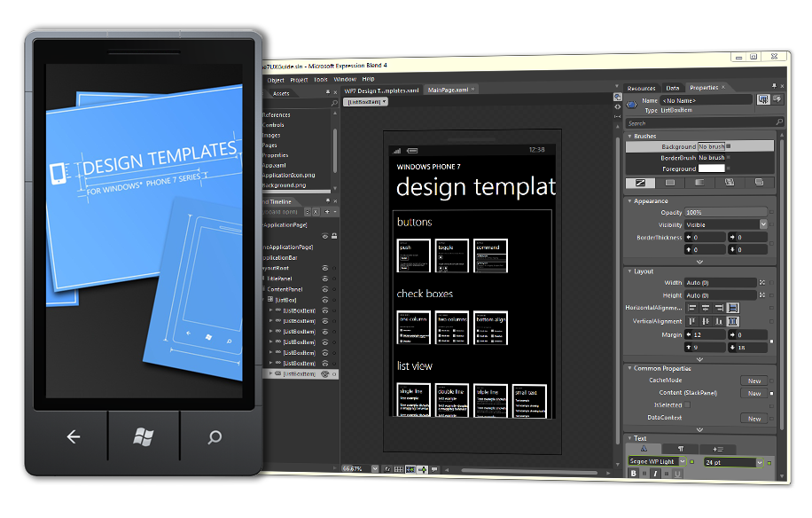Click the search magnifier in Assets panel

click(334, 104)
